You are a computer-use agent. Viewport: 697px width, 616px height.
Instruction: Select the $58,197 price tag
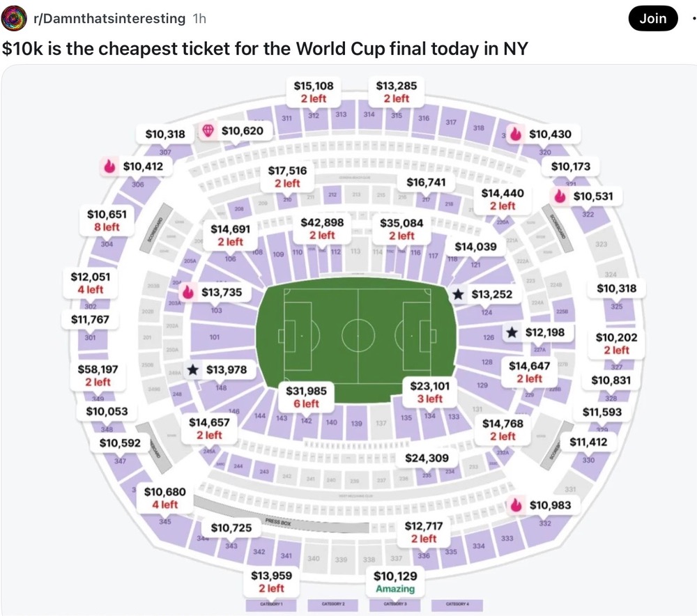tap(98, 376)
